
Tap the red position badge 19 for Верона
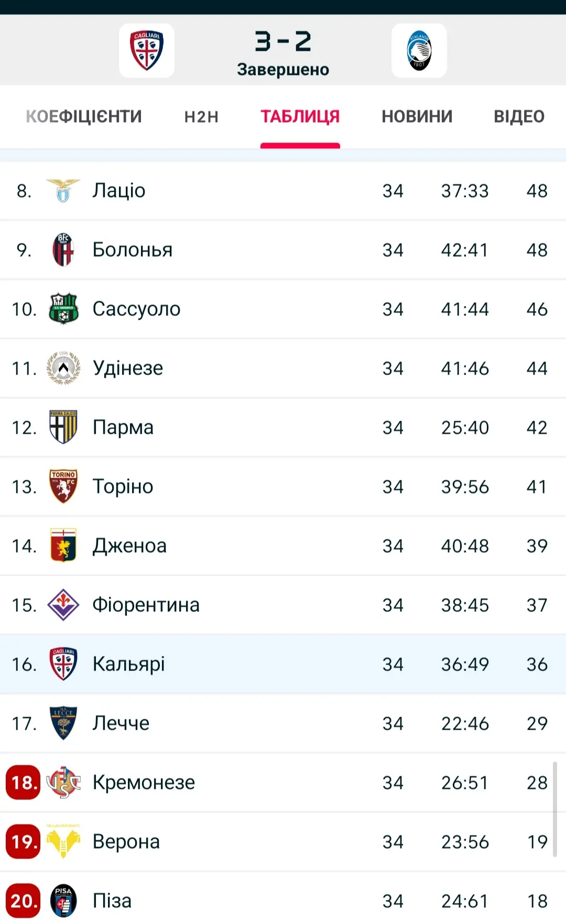click(23, 842)
